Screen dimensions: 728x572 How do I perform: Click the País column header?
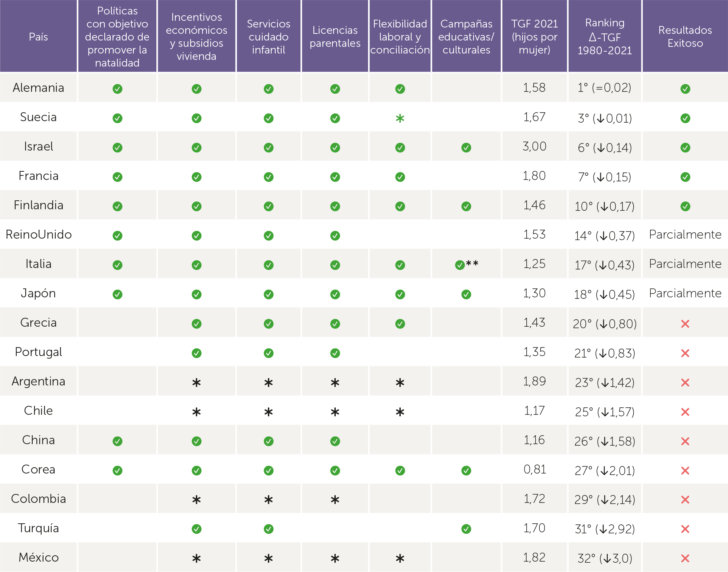pos(39,37)
